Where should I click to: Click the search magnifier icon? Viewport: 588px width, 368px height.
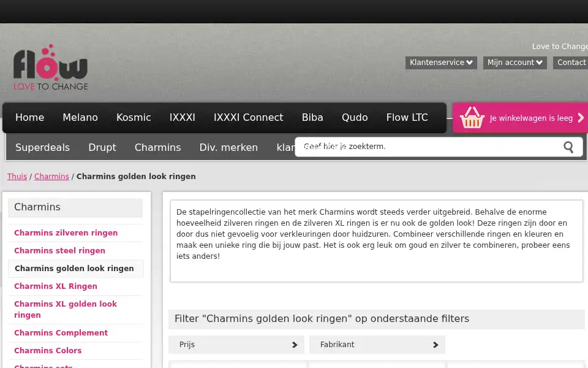tap(568, 147)
